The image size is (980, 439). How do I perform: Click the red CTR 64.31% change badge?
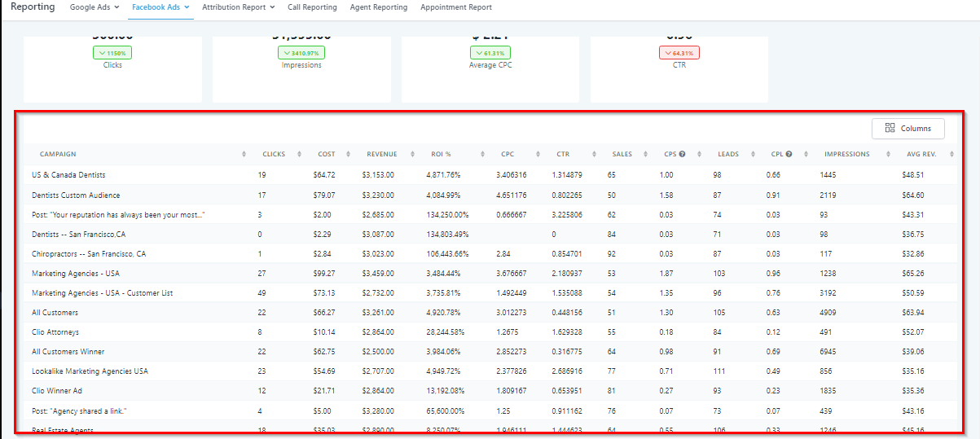tap(679, 53)
